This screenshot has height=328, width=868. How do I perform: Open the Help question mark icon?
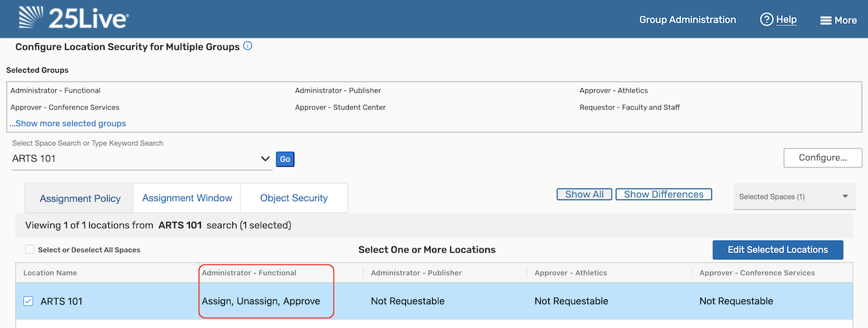[x=766, y=20]
